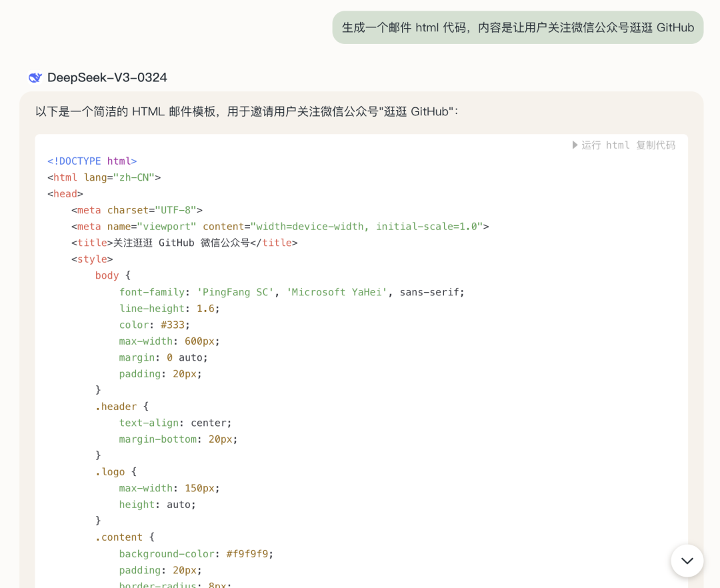720x588 pixels.
Task: Click the text-align: center line
Action: 175,423
